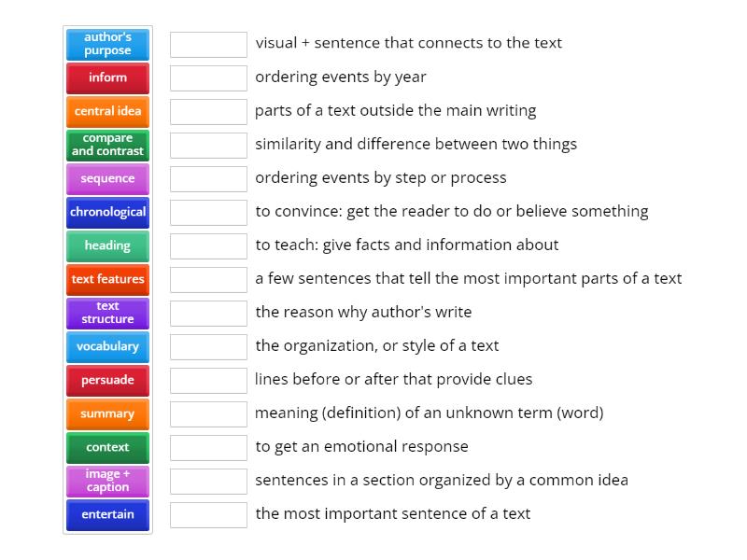Click the answer box beside "ordering events by year"
This screenshot has width=747, height=560.
tap(208, 77)
